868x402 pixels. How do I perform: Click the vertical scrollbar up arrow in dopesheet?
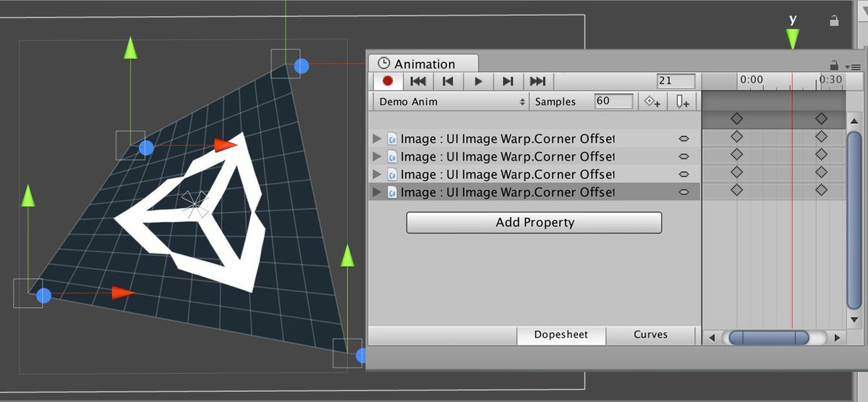[x=855, y=120]
